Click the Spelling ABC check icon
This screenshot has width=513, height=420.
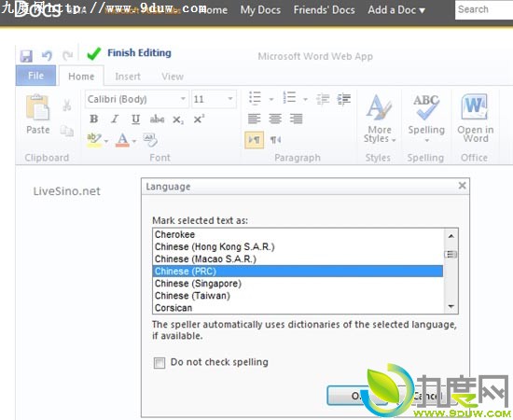(x=426, y=108)
